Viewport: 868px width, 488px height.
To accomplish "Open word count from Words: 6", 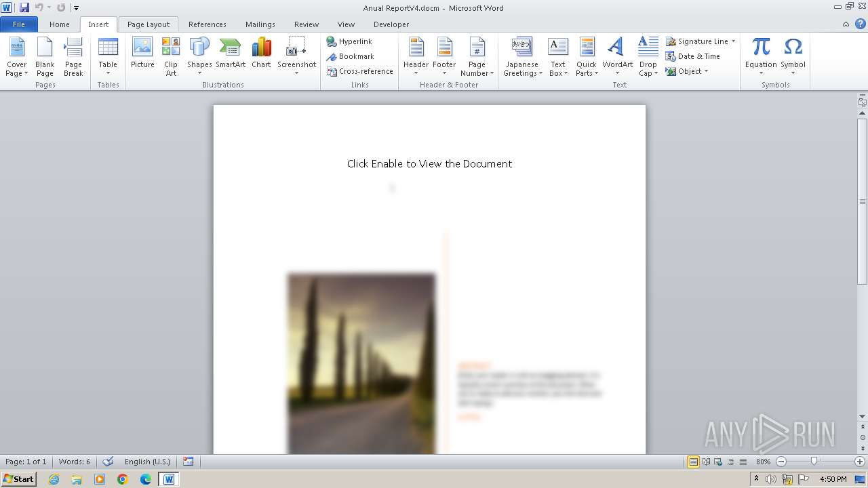I will click(75, 462).
